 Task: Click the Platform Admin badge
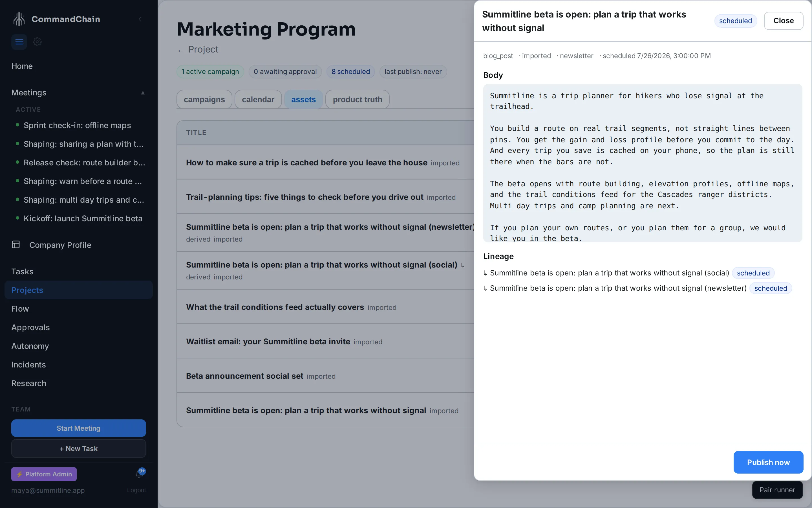click(x=44, y=474)
